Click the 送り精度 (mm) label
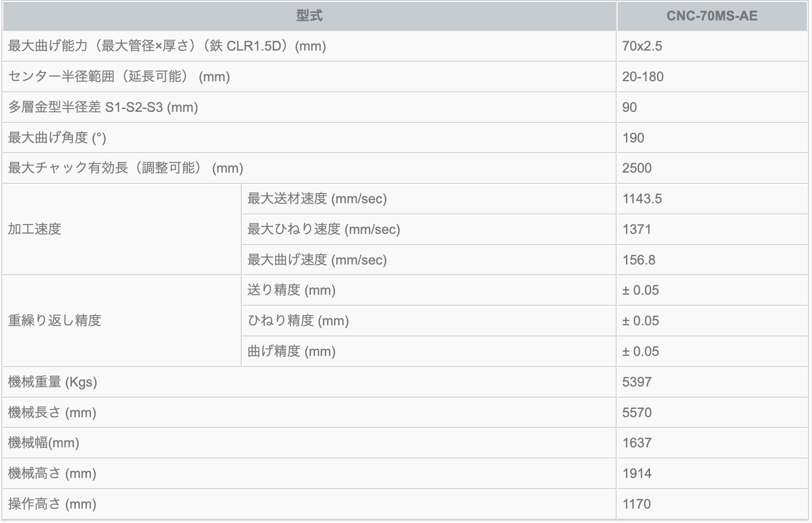Screen dimensions: 812x523 point(291,290)
